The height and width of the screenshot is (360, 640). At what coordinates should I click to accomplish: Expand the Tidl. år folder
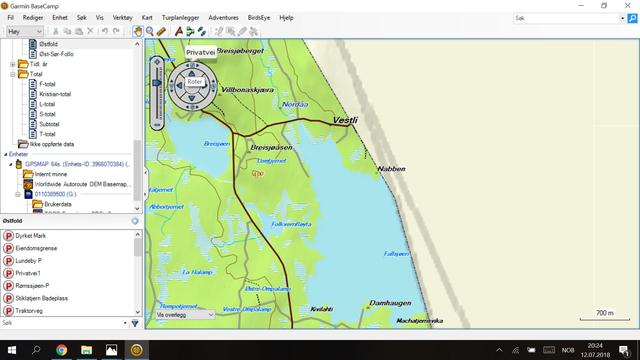pyautogui.click(x=13, y=64)
